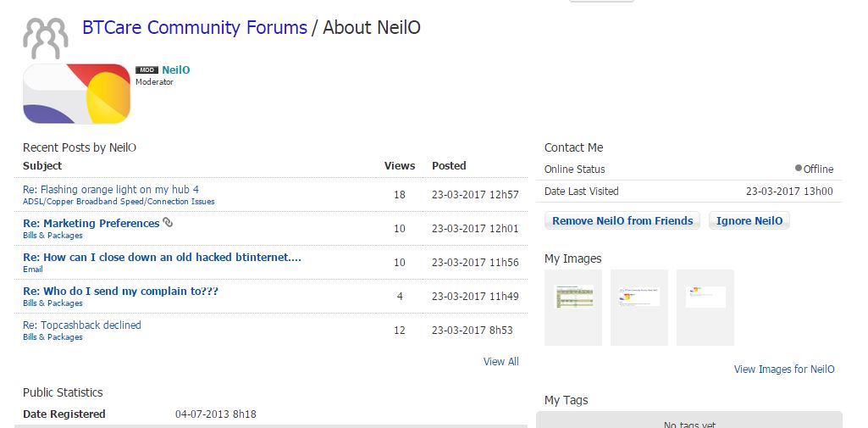Click the community people icon

pyautogui.click(x=46, y=38)
